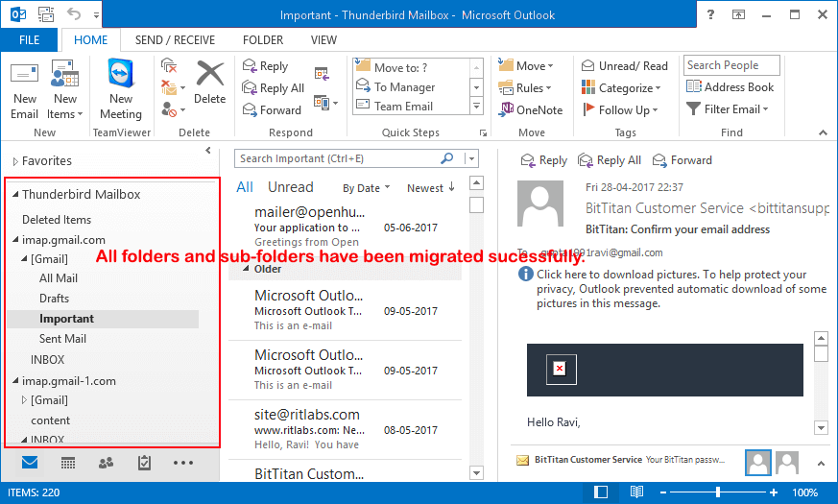The width and height of the screenshot is (838, 504).
Task: Open the Categorize dropdown
Action: click(x=622, y=87)
